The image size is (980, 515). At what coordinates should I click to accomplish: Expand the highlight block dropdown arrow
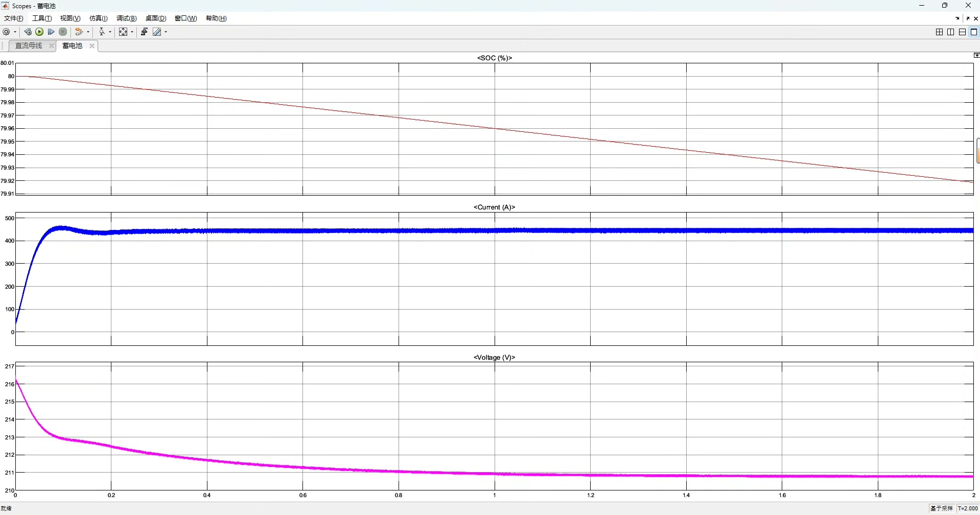point(88,32)
